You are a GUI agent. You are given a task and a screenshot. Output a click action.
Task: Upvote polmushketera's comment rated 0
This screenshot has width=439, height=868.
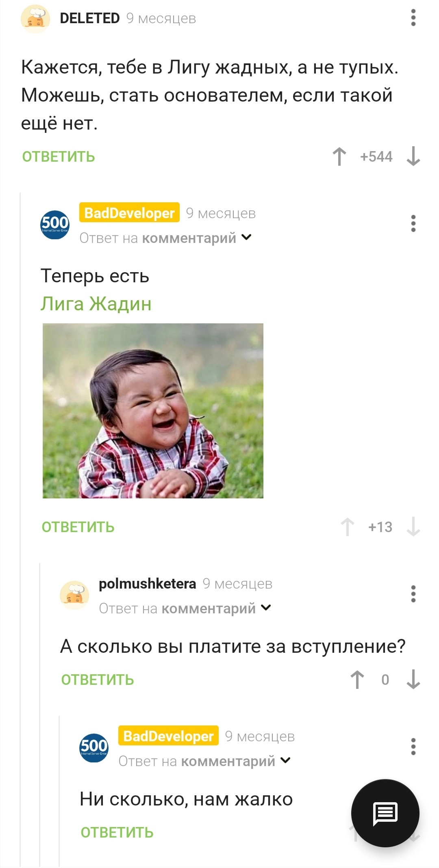[357, 680]
